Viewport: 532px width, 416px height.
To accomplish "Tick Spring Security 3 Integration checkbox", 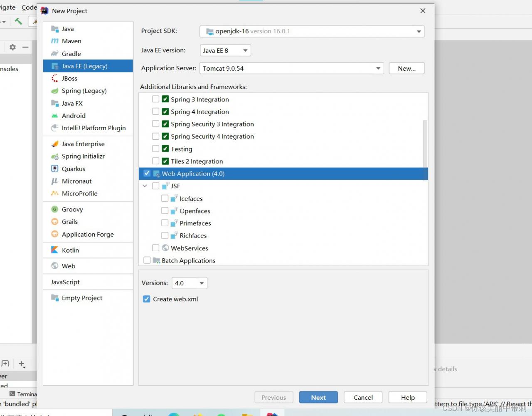I will (156, 124).
